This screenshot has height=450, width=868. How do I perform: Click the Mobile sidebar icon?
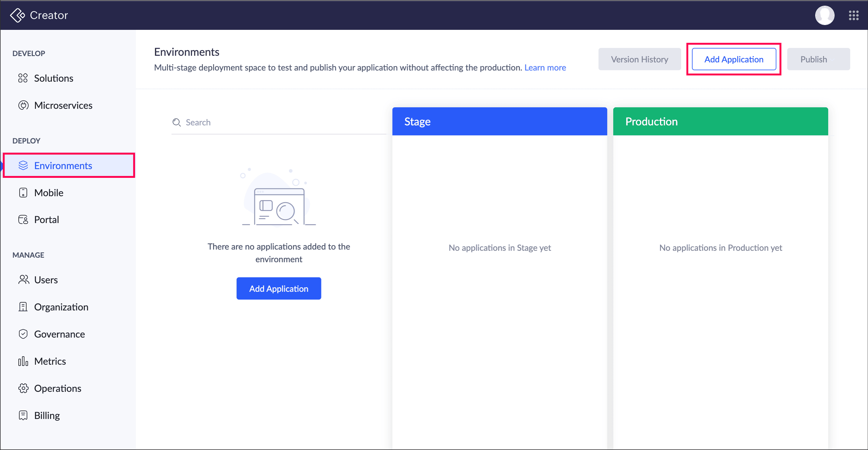[23, 193]
